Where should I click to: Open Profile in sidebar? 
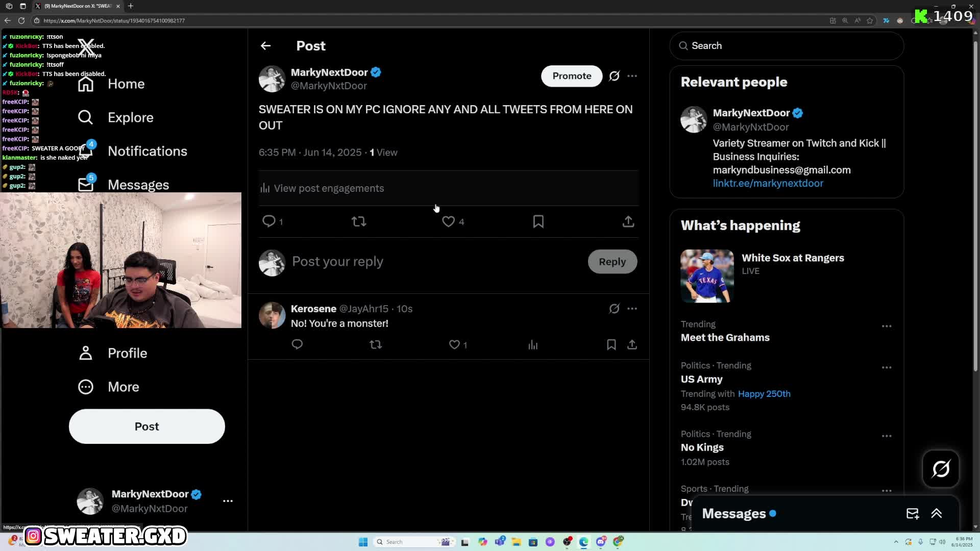(112, 354)
